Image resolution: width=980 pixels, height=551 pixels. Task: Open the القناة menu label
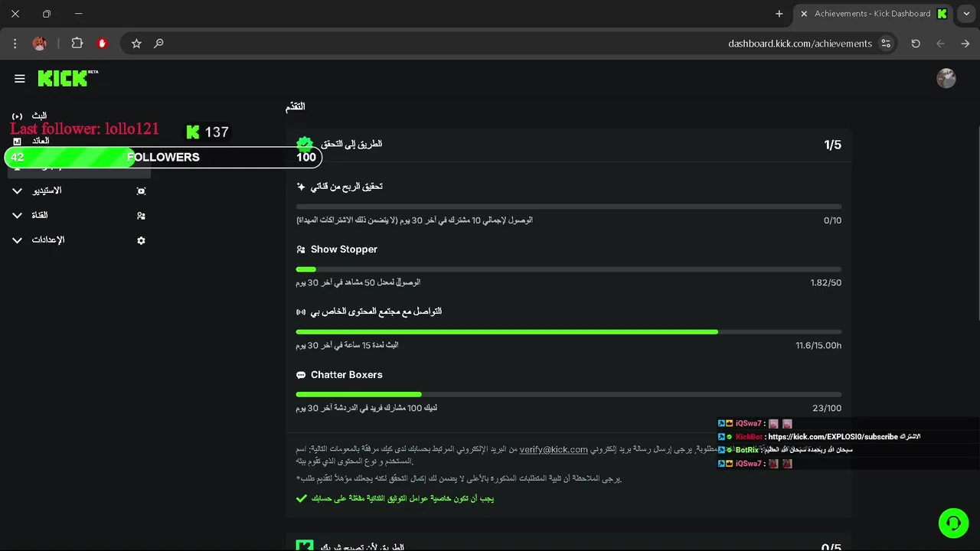[x=39, y=215]
